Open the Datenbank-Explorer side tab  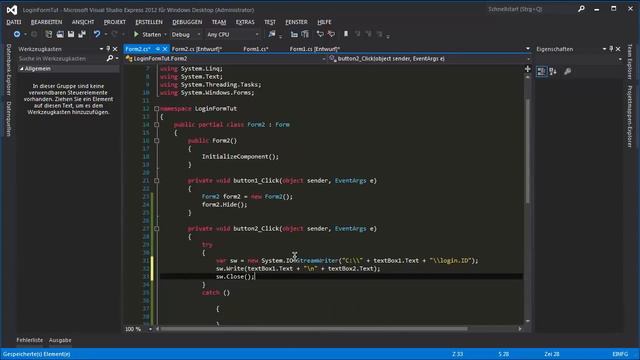[x=9, y=70]
